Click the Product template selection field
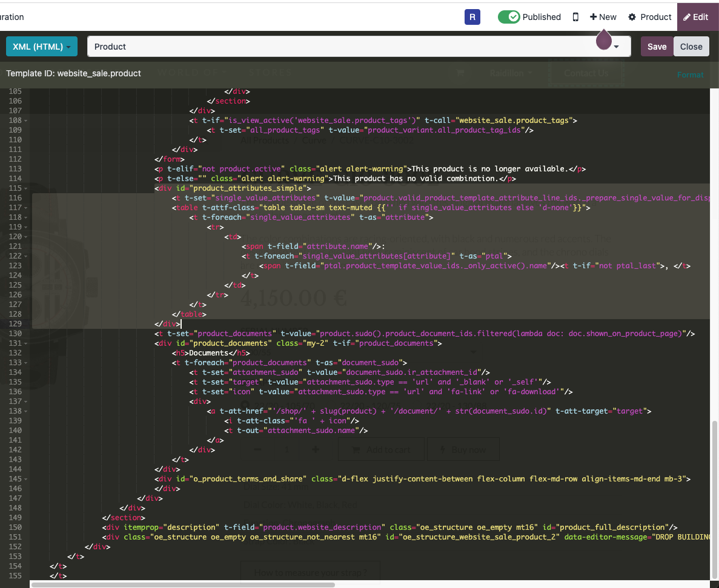719x588 pixels. point(359,47)
